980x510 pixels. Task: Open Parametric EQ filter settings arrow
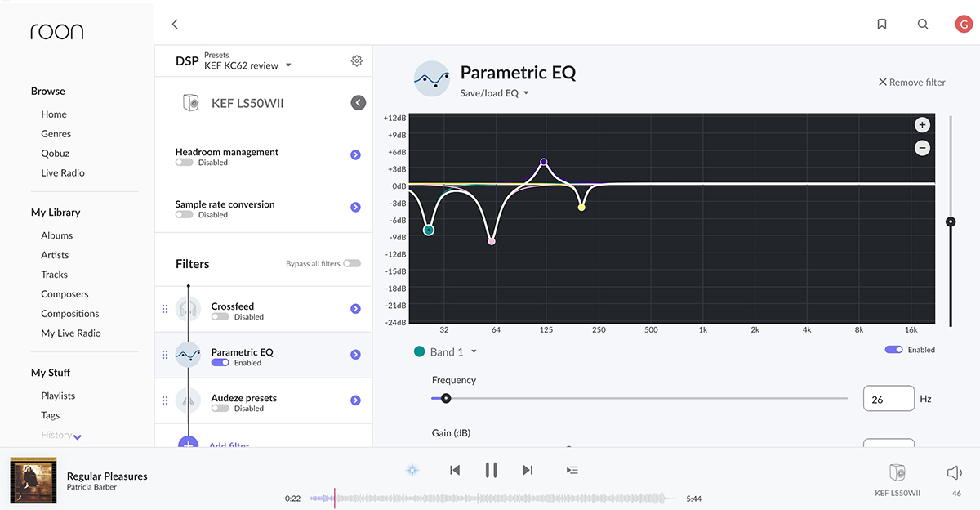tap(355, 355)
